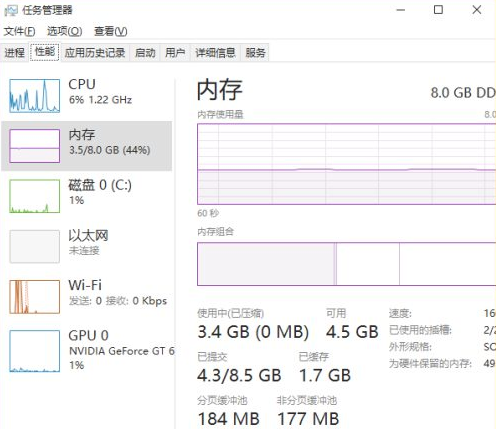
Task: Maximize the Task Manager window
Action: click(x=438, y=10)
